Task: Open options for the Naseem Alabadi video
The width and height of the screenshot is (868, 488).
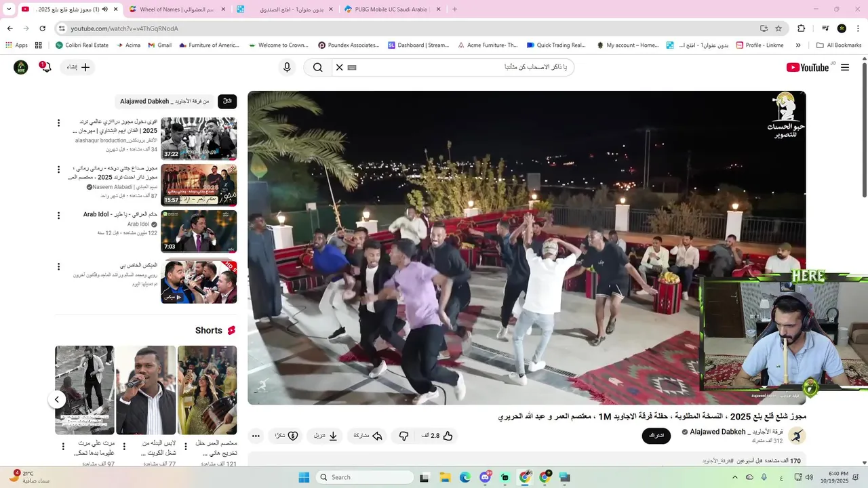Action: click(58, 169)
